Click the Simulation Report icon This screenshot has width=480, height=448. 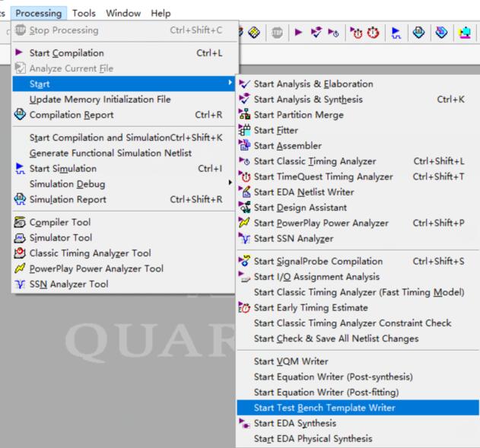coord(20,199)
